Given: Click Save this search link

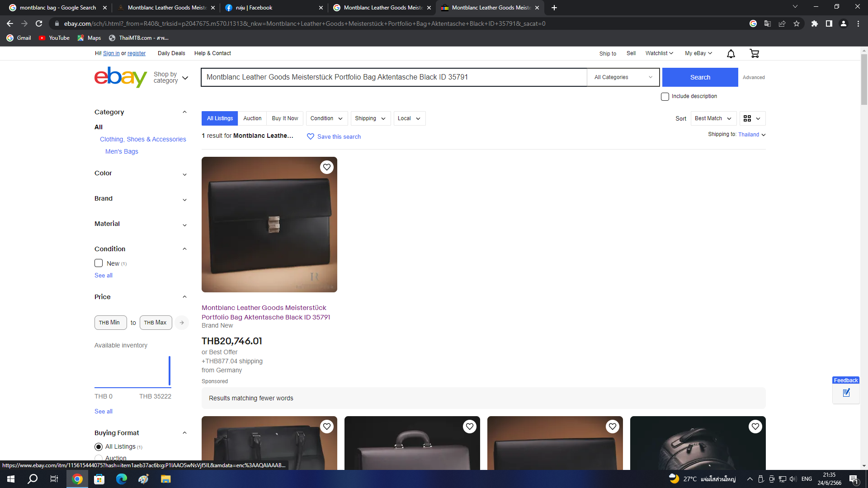Looking at the screenshot, I should 339,137.
